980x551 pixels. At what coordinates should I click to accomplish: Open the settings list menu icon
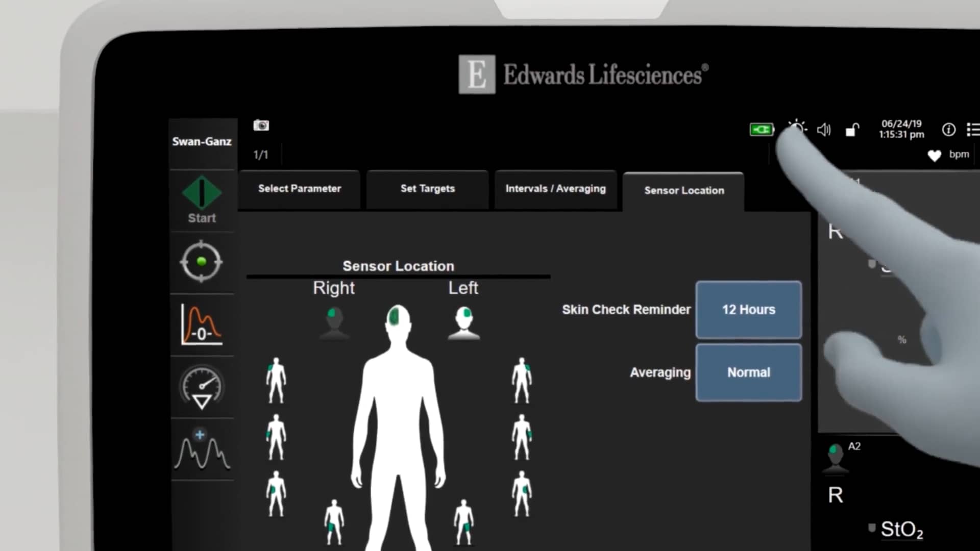(973, 130)
